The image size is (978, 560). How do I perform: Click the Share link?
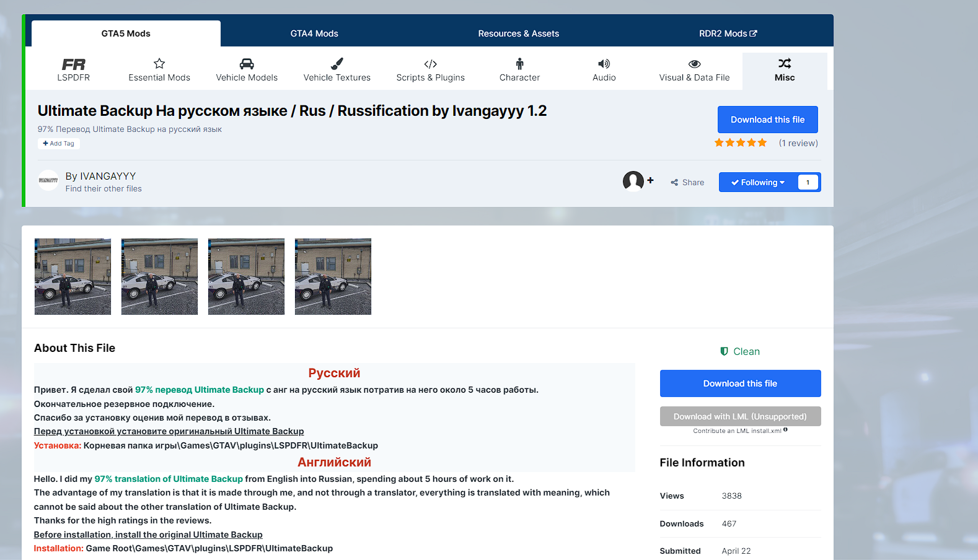[x=687, y=183]
